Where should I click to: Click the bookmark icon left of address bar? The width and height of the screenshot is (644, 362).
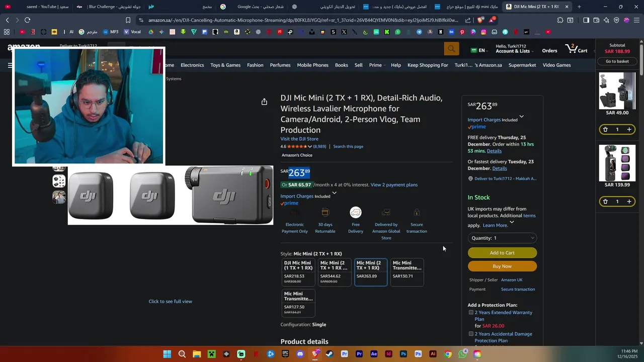point(128,20)
